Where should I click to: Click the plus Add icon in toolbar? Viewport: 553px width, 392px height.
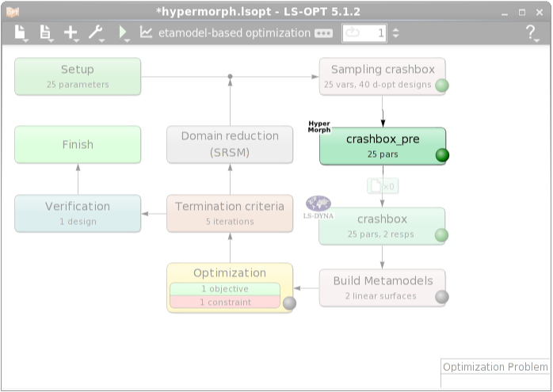tap(71, 32)
